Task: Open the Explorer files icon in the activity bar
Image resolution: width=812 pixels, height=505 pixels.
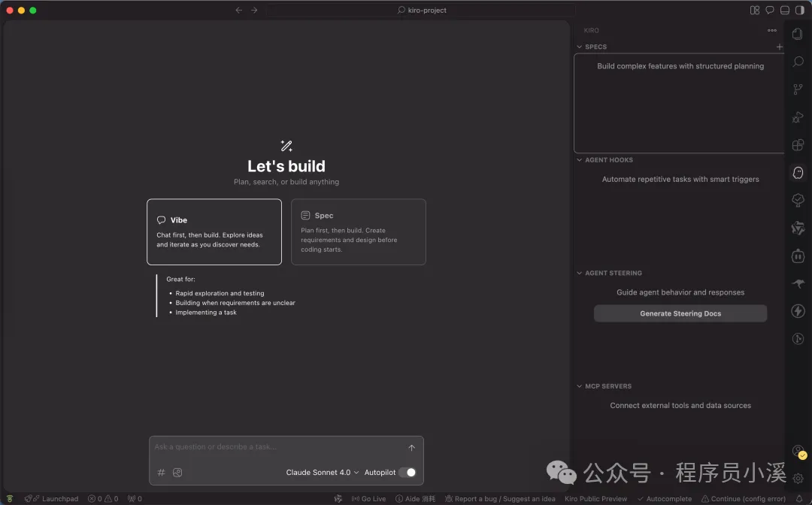Action: click(x=798, y=34)
